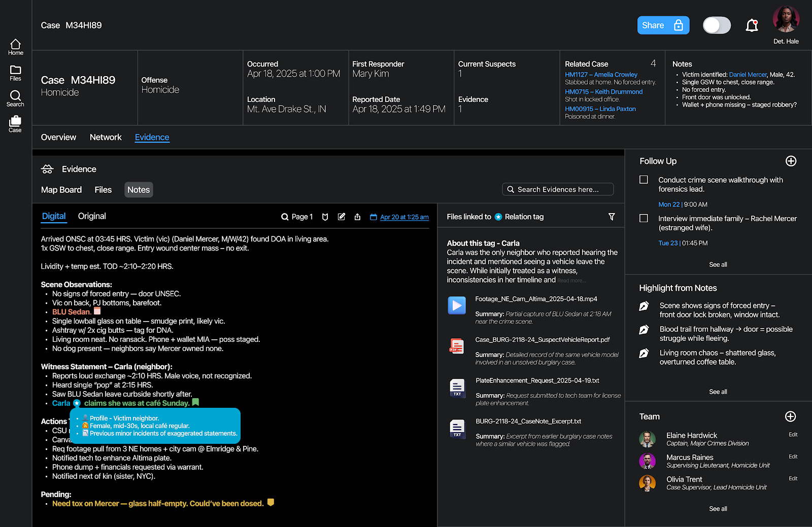Screen dimensions: 812x527
Task: Click green bookmark after café Sunday claim
Action: tap(195, 402)
